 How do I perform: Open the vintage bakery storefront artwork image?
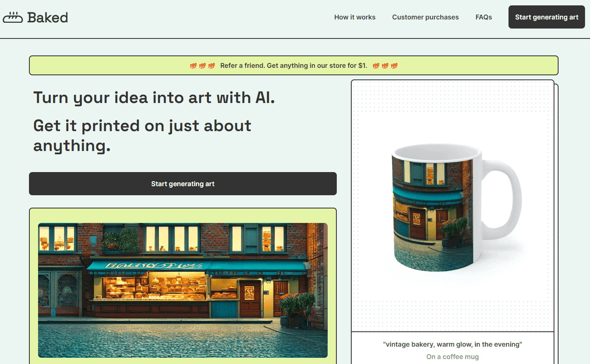pos(183,290)
